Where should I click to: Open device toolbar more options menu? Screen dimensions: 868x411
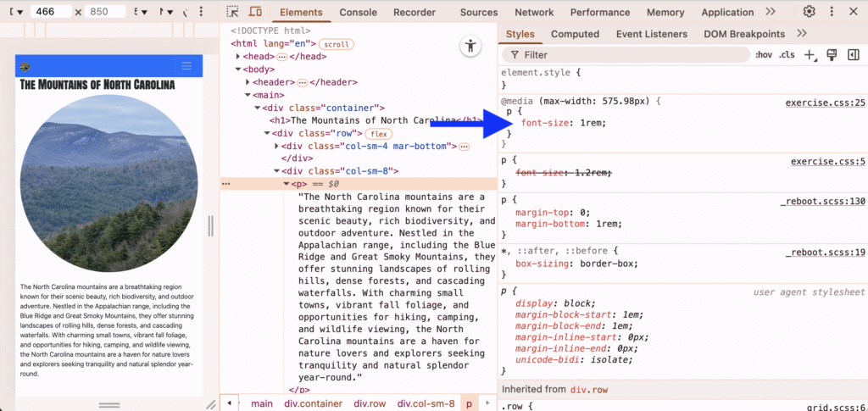coord(201,12)
